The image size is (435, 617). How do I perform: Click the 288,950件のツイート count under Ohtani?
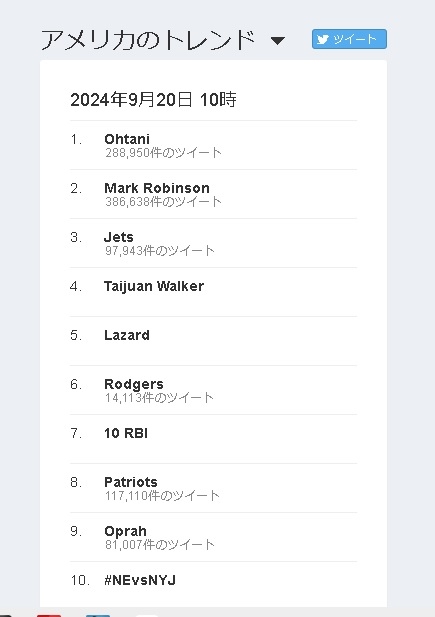coord(163,152)
